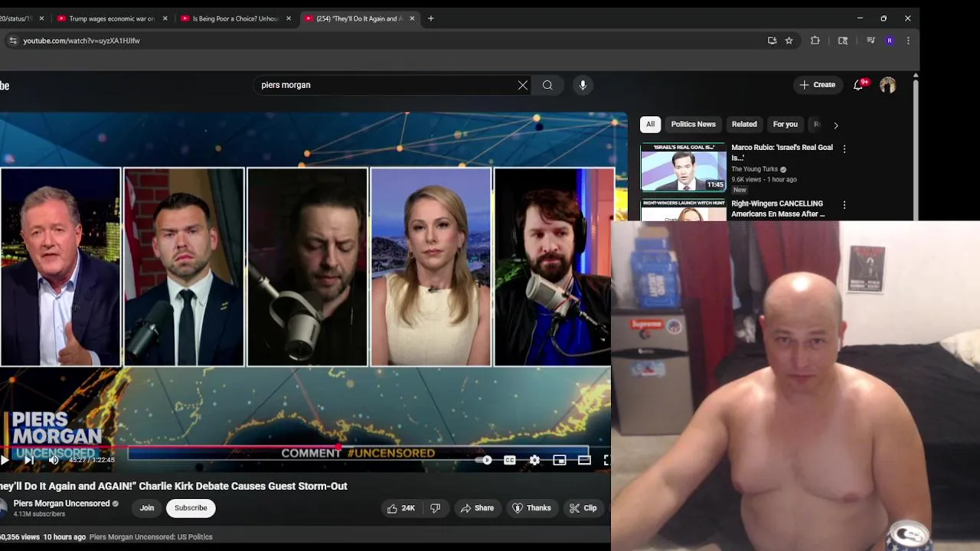Screen dimensions: 980x551
Task: Open Piers Morgan Uncensored channel name link
Action: point(61,504)
